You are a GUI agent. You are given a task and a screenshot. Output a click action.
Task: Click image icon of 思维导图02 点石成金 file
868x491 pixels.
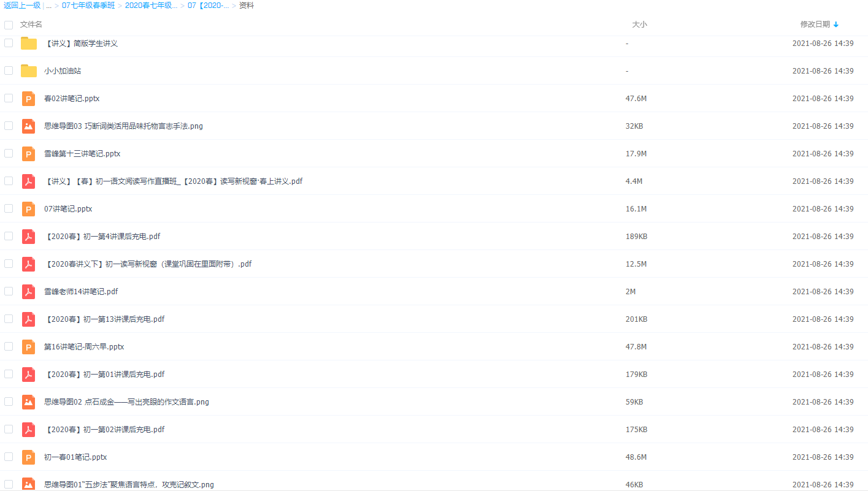click(28, 402)
